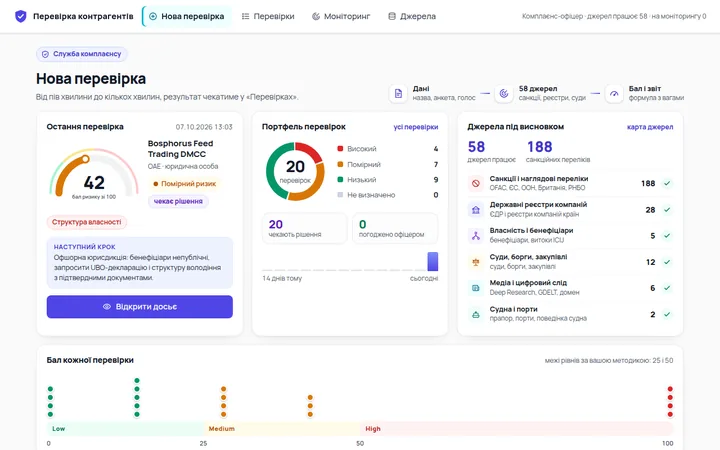Open the Перевірки tab
The height and width of the screenshot is (450, 720).
(268, 17)
